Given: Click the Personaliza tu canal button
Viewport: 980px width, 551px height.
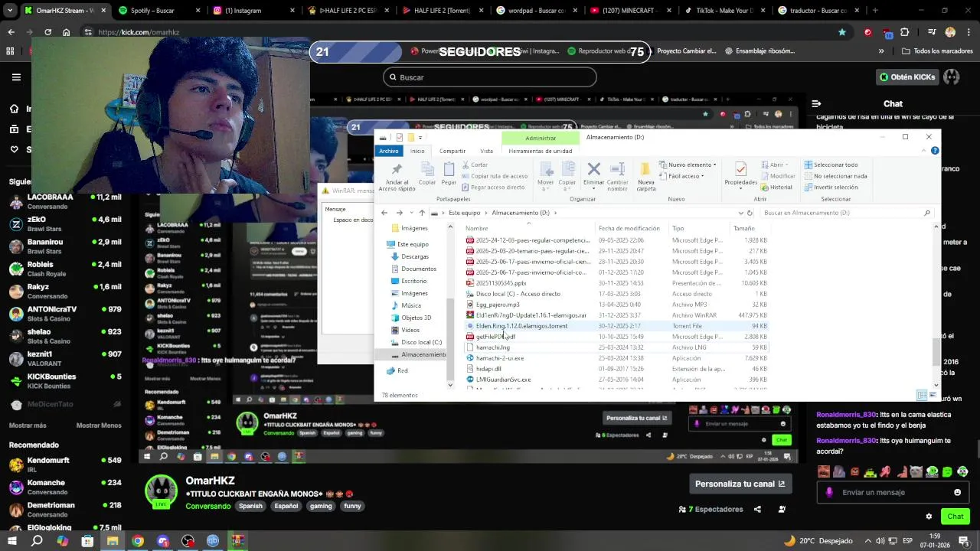Looking at the screenshot, I should (x=740, y=484).
